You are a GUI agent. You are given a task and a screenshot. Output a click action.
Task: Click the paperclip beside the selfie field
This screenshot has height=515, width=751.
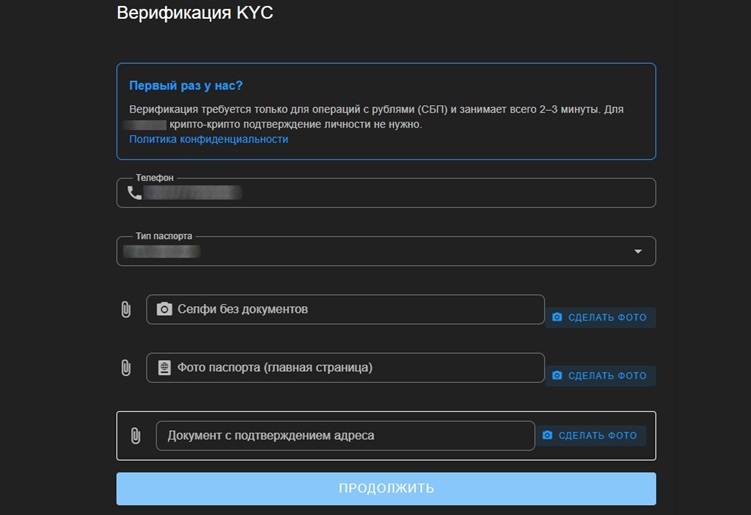[x=125, y=310]
